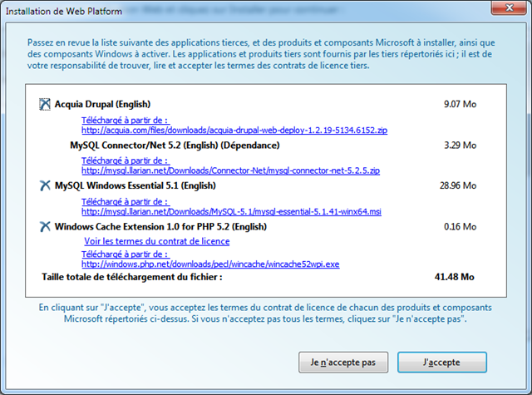This screenshot has height=395, width=532.
Task: Click the X icon beside MySQL Windows Essential
Action: [45, 185]
